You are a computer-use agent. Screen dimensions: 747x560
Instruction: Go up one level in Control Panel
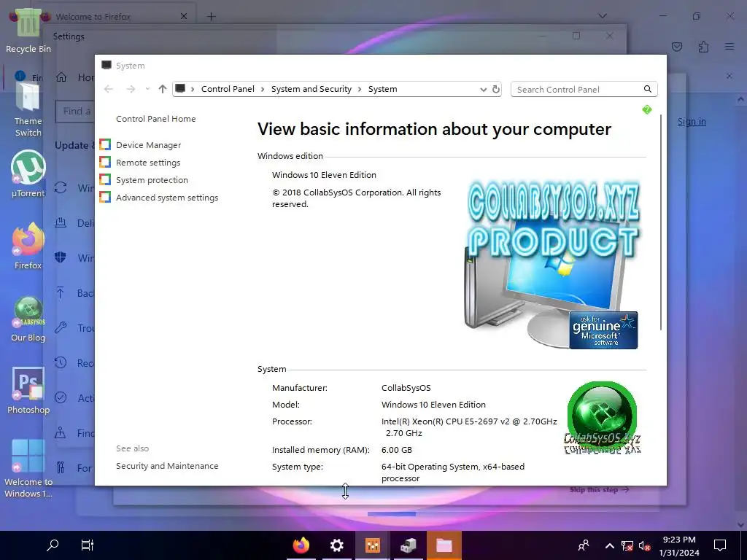(163, 89)
